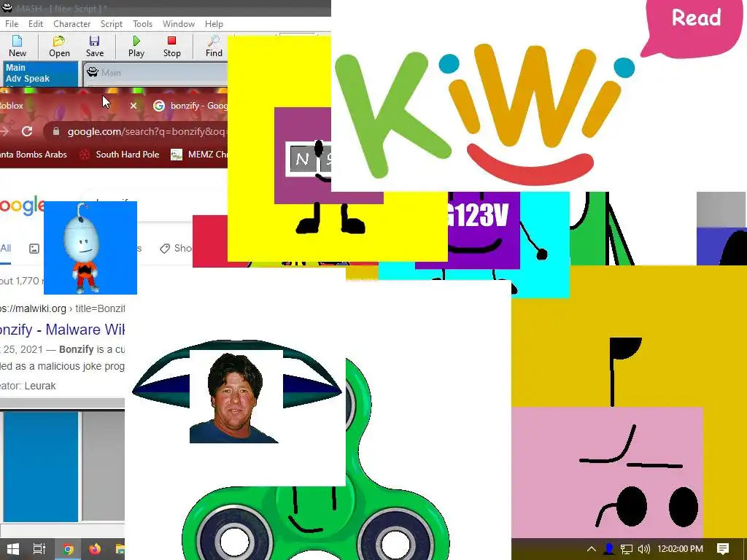This screenshot has width=747, height=560.
Task: Click the blue mouse character image
Action: (90, 248)
